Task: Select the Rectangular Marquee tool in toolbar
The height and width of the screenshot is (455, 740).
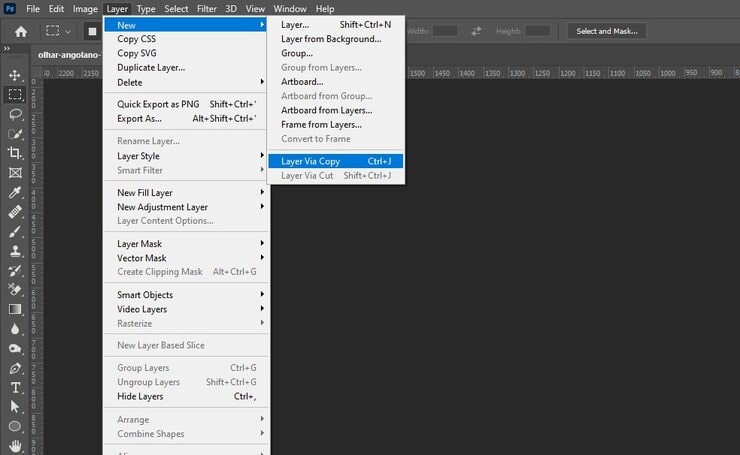Action: coord(15,94)
